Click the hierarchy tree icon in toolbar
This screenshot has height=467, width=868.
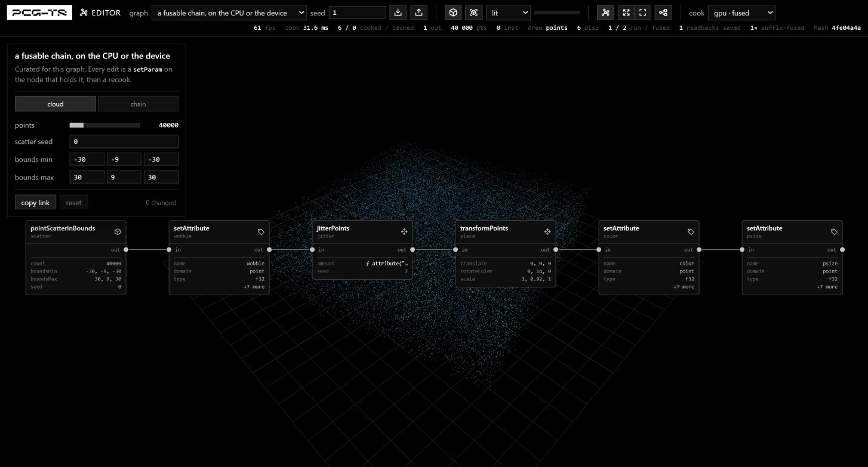[663, 13]
